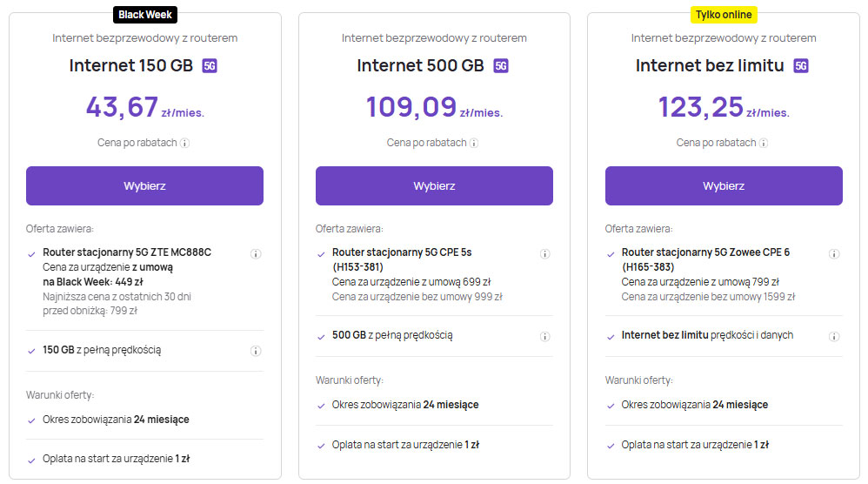The image size is (868, 484).
Task: Click the Black Week promo badge
Action: [145, 15]
